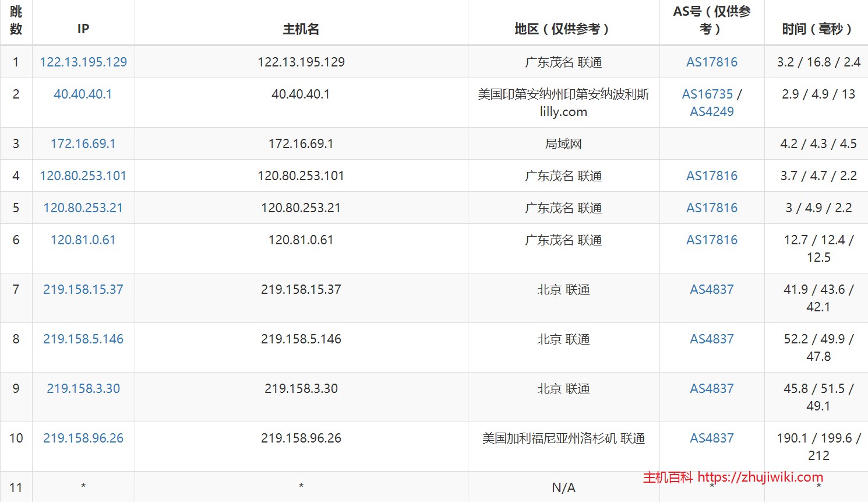Open IP link 122.13.195.129
Image resolution: width=868 pixels, height=502 pixels.
pos(83,62)
